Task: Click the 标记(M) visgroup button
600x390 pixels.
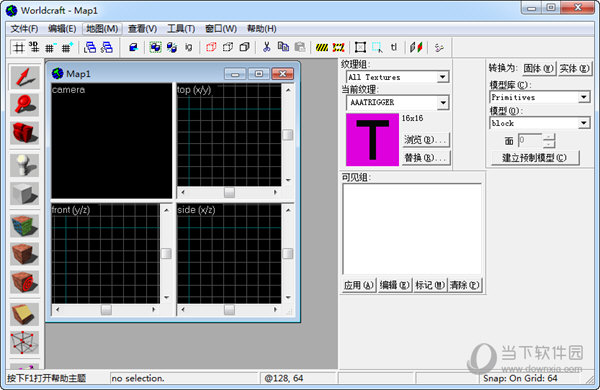Action: point(430,285)
